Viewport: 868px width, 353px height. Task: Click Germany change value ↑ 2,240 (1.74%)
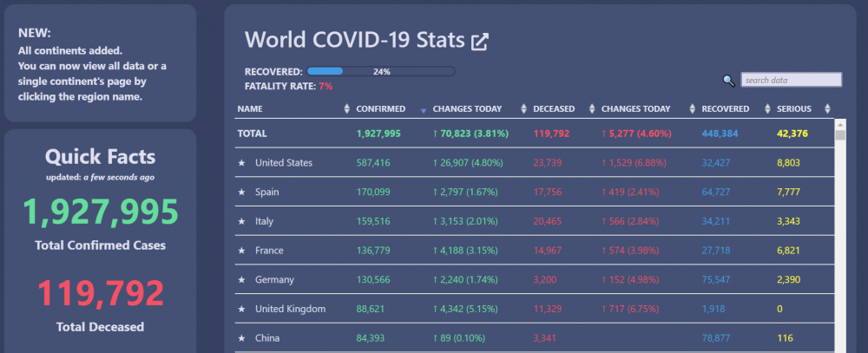pos(465,280)
